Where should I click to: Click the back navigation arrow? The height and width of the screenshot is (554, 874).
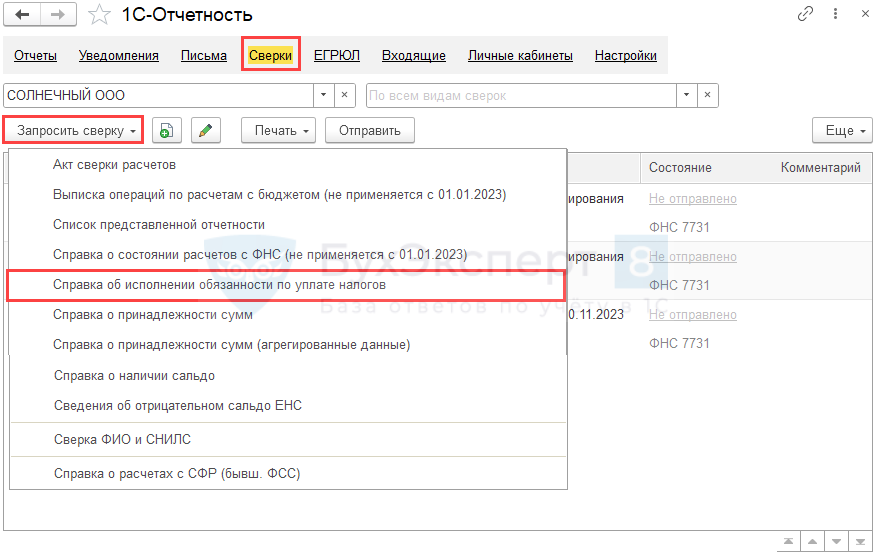tap(23, 15)
